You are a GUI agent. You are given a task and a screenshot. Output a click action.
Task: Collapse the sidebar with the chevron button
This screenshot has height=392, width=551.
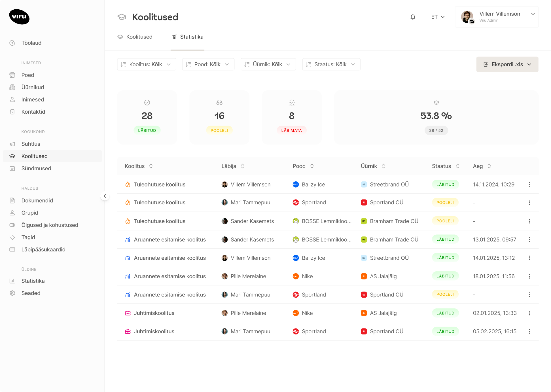point(105,196)
